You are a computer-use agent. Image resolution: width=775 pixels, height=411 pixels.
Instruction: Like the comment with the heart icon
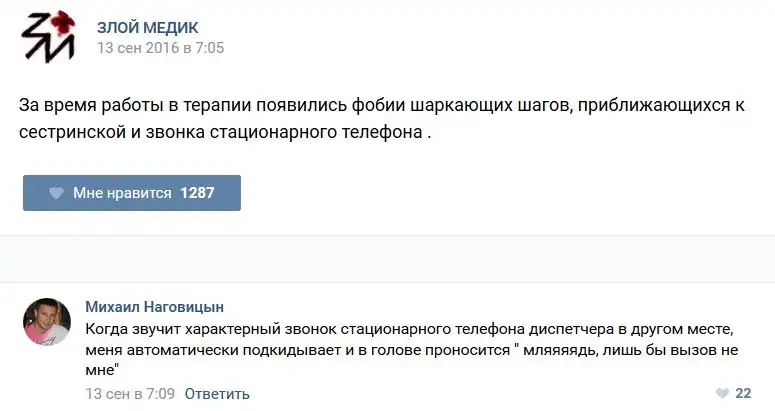722,393
